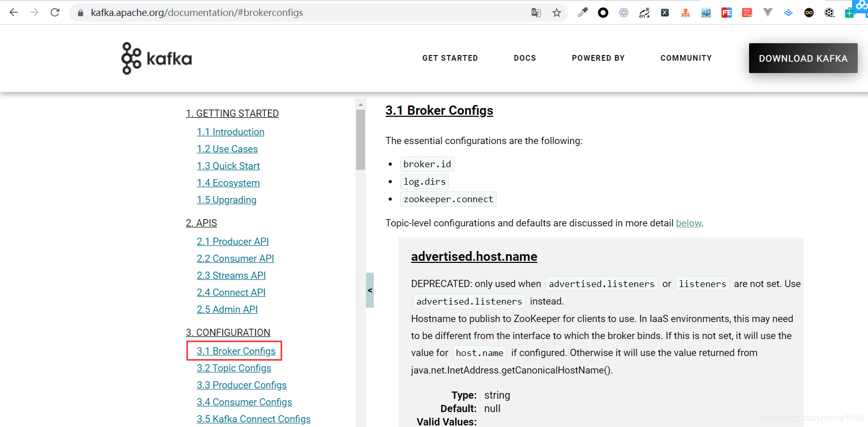Open the Google Translate icon in the address bar

coord(536,13)
